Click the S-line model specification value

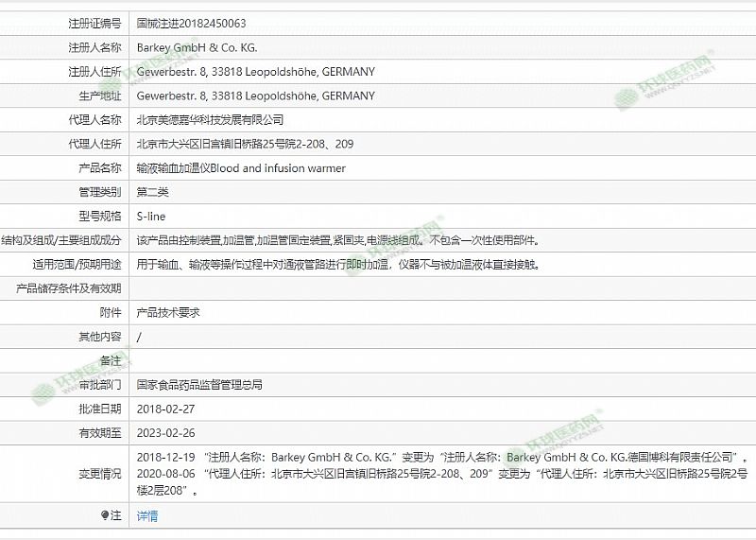tap(151, 217)
